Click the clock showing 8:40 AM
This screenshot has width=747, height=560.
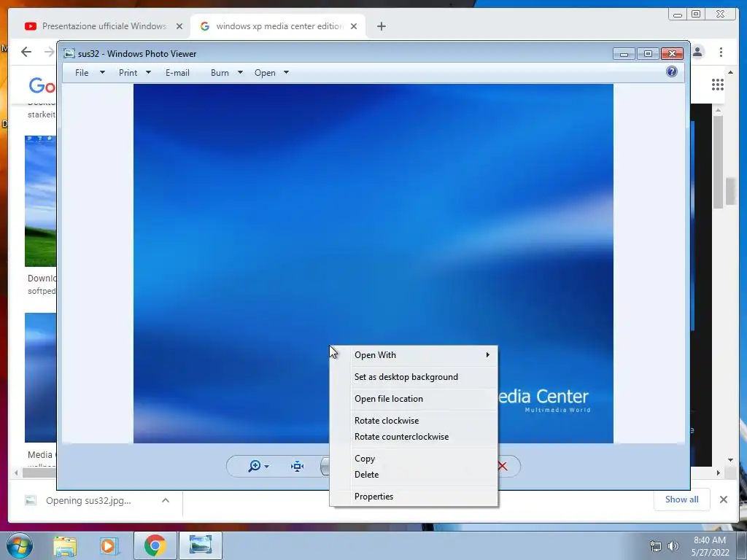point(710,540)
